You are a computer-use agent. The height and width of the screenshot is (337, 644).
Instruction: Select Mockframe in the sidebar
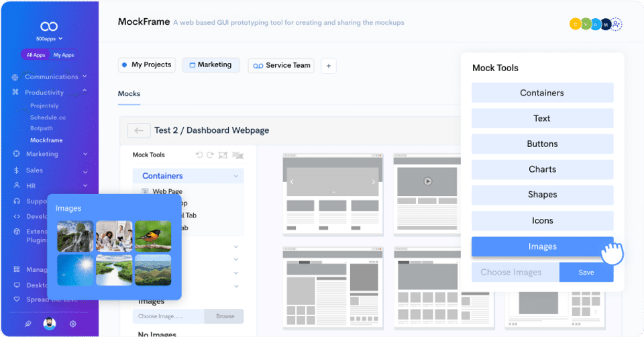46,140
